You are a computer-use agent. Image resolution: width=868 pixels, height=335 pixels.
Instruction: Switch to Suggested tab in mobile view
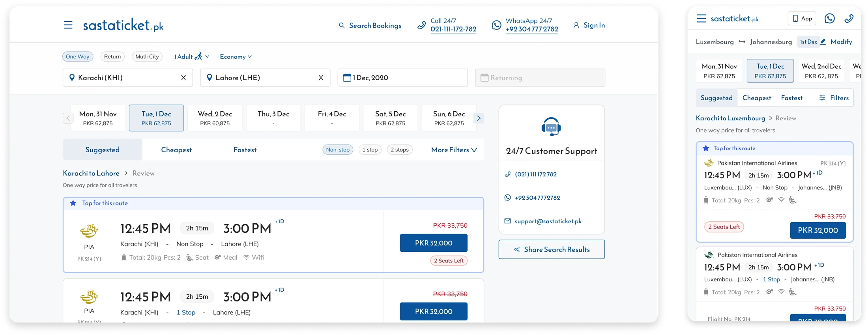[716, 98]
